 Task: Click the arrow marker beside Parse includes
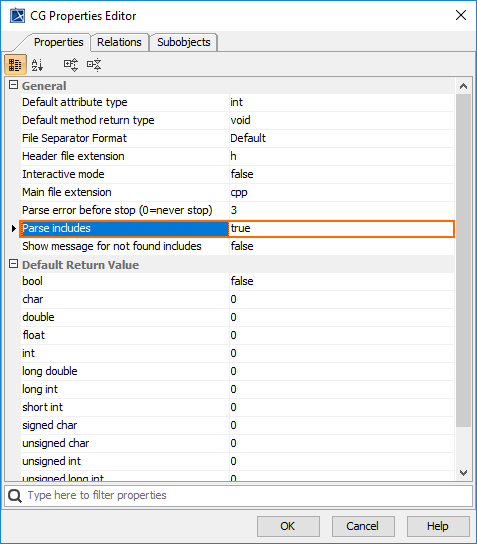(13, 229)
